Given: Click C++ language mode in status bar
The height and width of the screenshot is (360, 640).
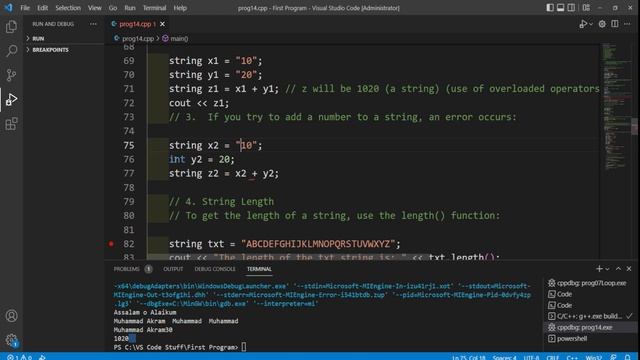Looking at the screenshot, I should pyautogui.click(x=572, y=358).
